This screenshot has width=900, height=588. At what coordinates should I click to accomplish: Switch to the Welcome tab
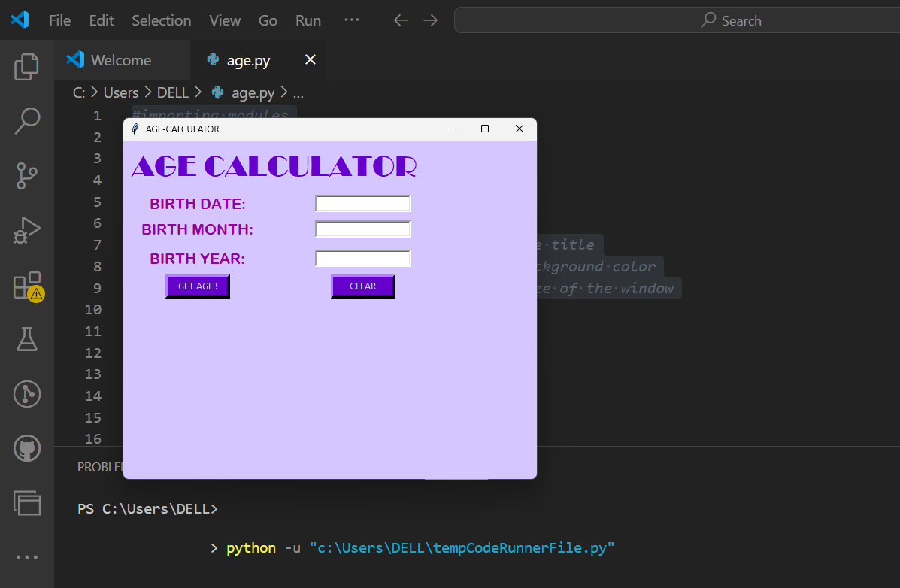tap(120, 59)
